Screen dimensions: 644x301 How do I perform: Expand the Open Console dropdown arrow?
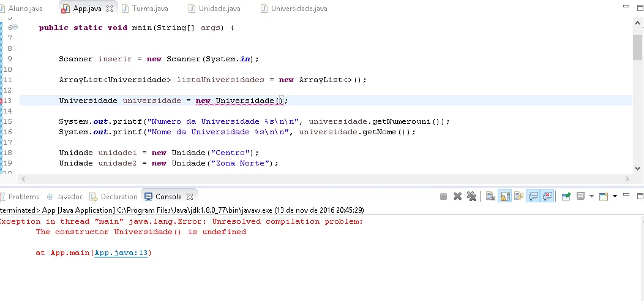615,196
